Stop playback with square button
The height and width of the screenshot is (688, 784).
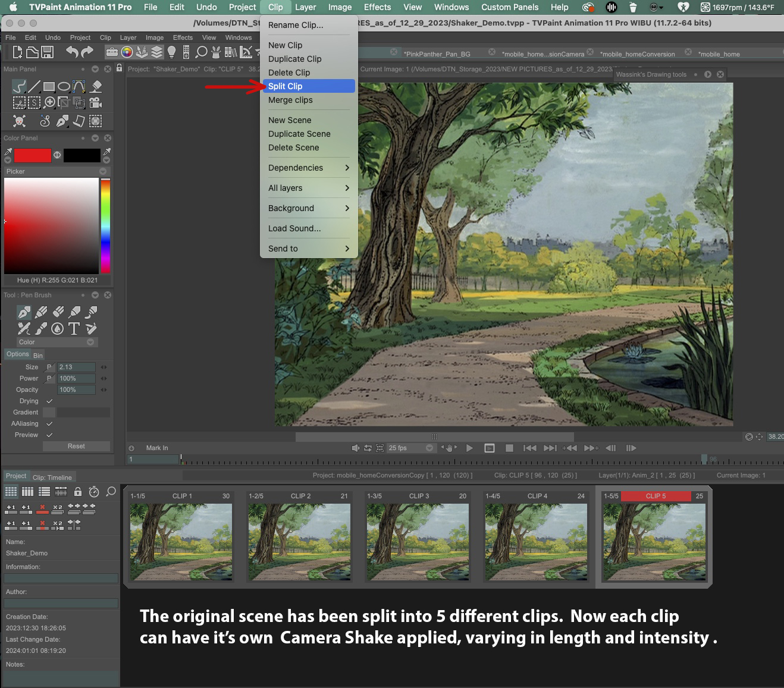pyautogui.click(x=509, y=448)
